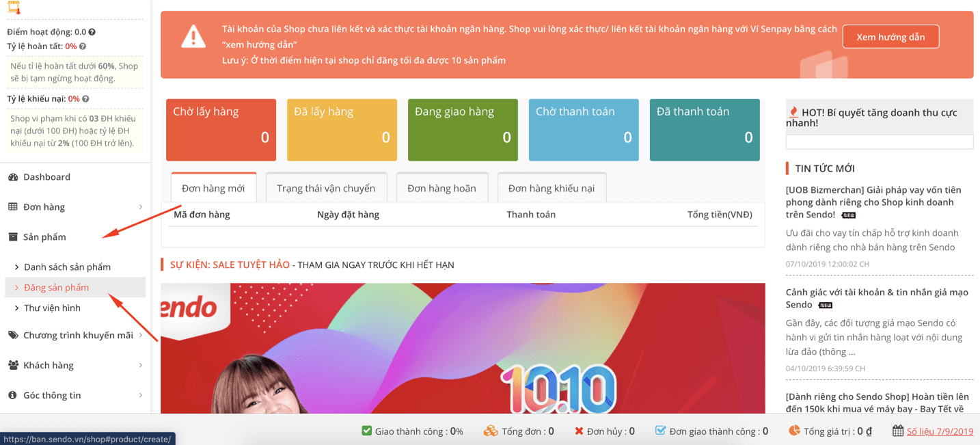980x445 pixels.
Task: Click the Số liệu 7/9/2019 link
Action: pyautogui.click(x=940, y=431)
